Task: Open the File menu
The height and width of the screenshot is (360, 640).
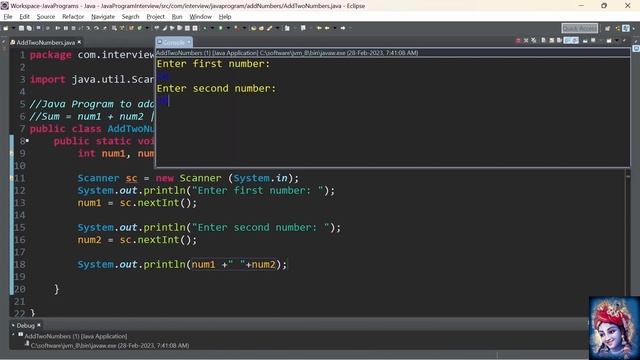Action: point(8,17)
